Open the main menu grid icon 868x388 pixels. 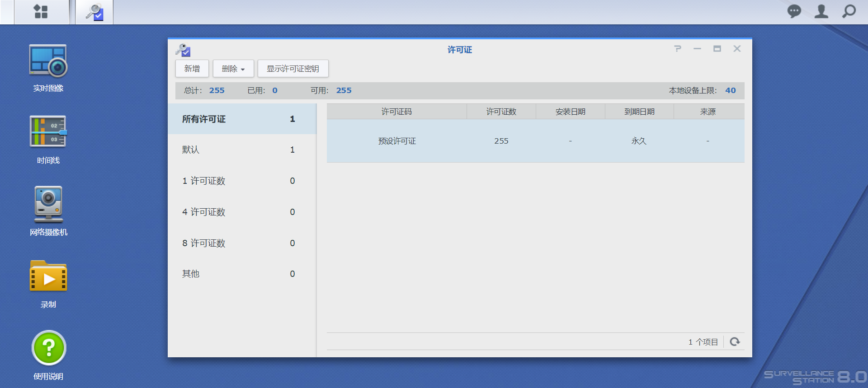tap(41, 12)
